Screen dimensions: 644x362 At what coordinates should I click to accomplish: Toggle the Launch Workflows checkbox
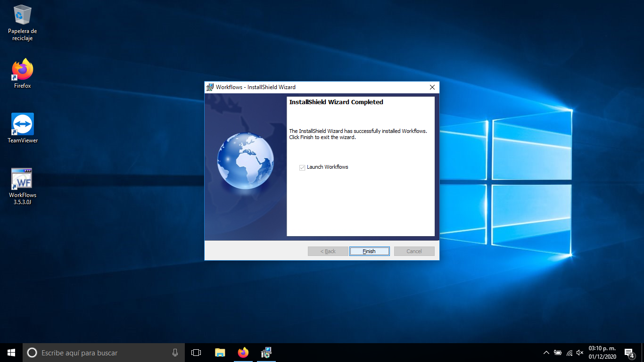(302, 167)
